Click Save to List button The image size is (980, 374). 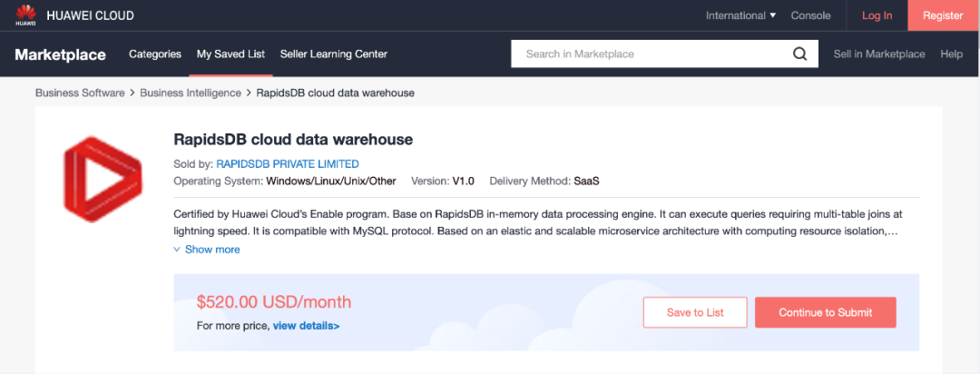695,312
